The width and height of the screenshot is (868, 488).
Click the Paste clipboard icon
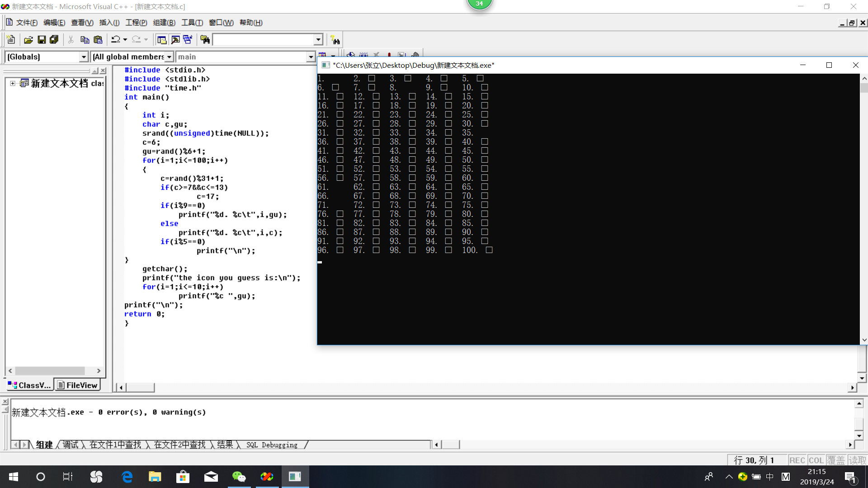click(x=98, y=40)
